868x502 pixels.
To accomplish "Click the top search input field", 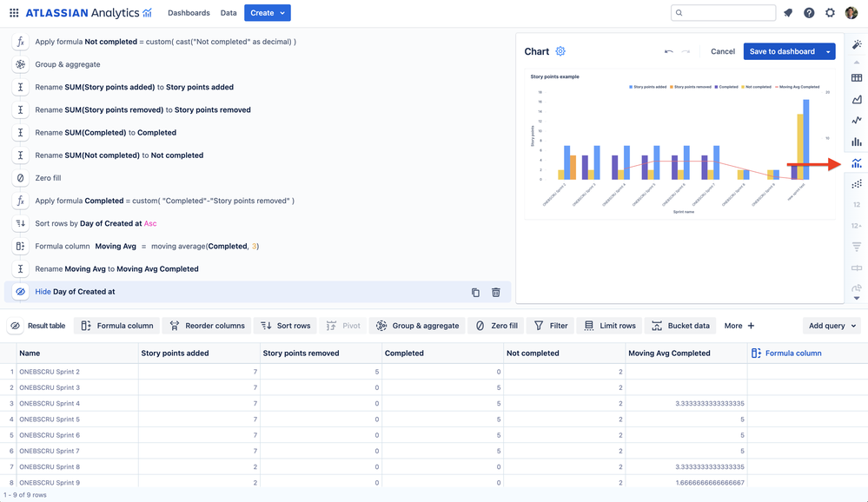I will pyautogui.click(x=723, y=13).
